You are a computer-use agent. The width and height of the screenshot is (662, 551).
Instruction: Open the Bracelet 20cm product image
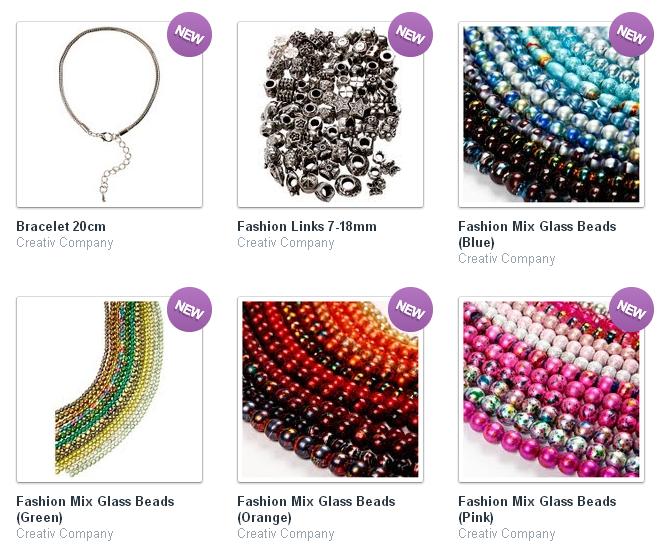pyautogui.click(x=109, y=114)
